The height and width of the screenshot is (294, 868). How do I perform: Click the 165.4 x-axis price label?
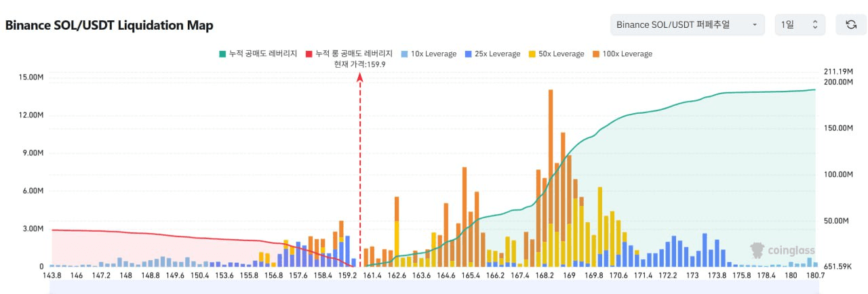point(471,276)
